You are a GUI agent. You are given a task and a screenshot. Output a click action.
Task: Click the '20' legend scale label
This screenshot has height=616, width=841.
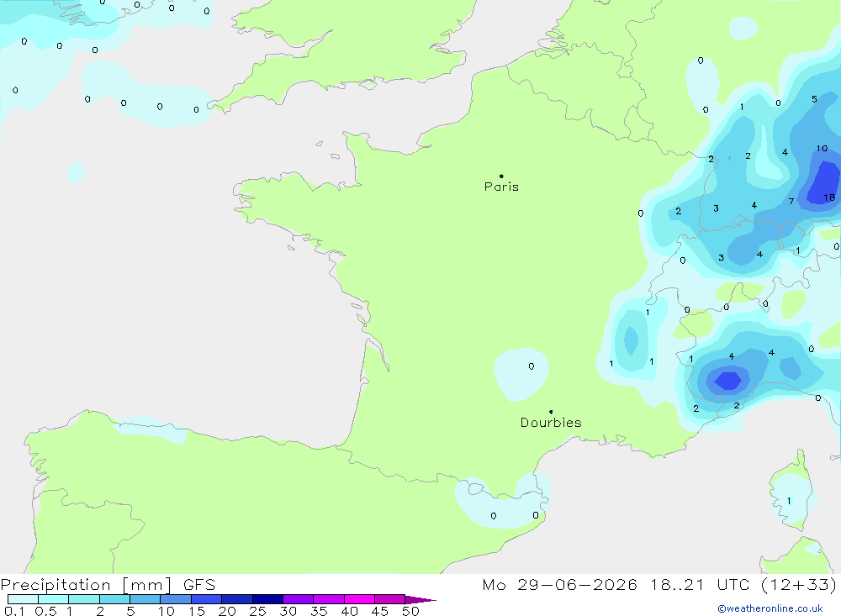coord(227,611)
